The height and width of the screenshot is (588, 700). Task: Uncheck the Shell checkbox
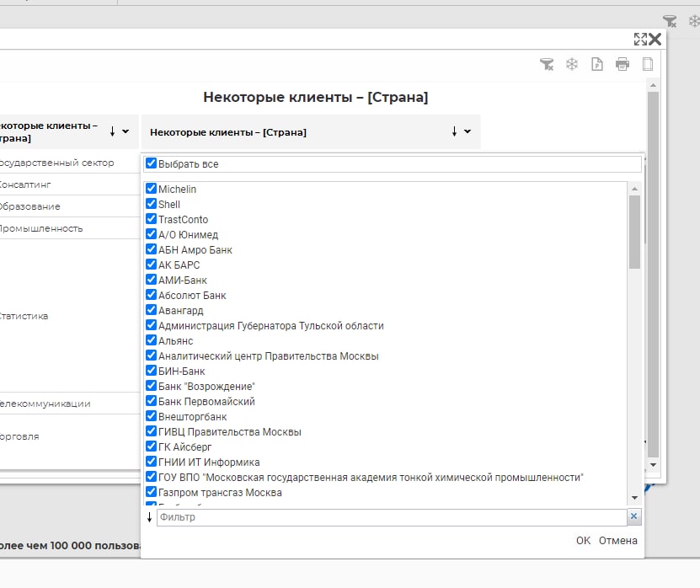pyautogui.click(x=152, y=204)
